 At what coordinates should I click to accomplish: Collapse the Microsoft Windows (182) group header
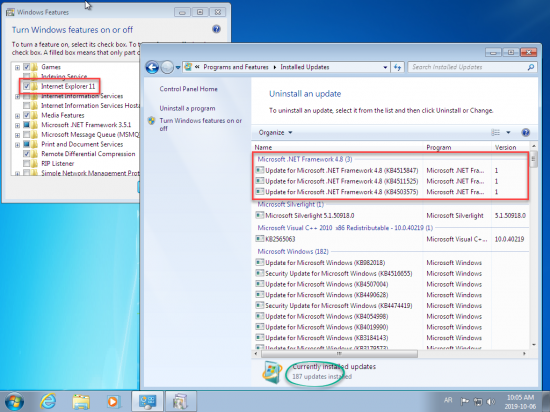tap(293, 251)
